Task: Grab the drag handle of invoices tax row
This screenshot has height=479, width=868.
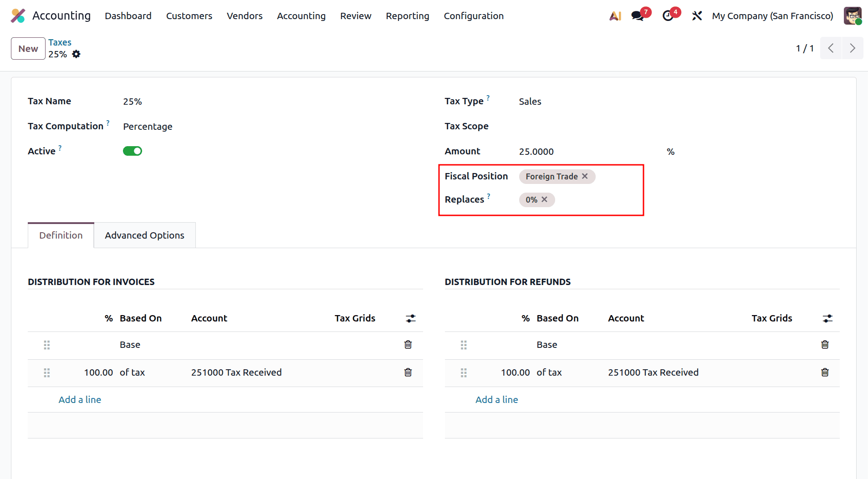Action: coord(46,373)
